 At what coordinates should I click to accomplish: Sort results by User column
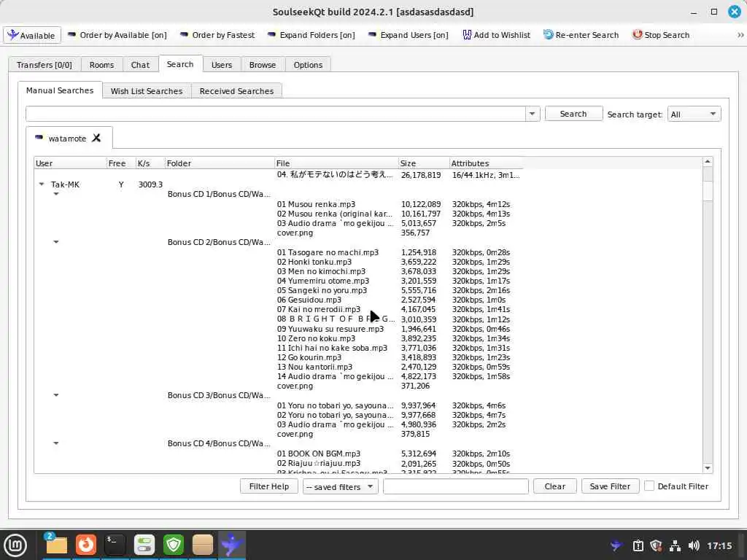click(71, 163)
